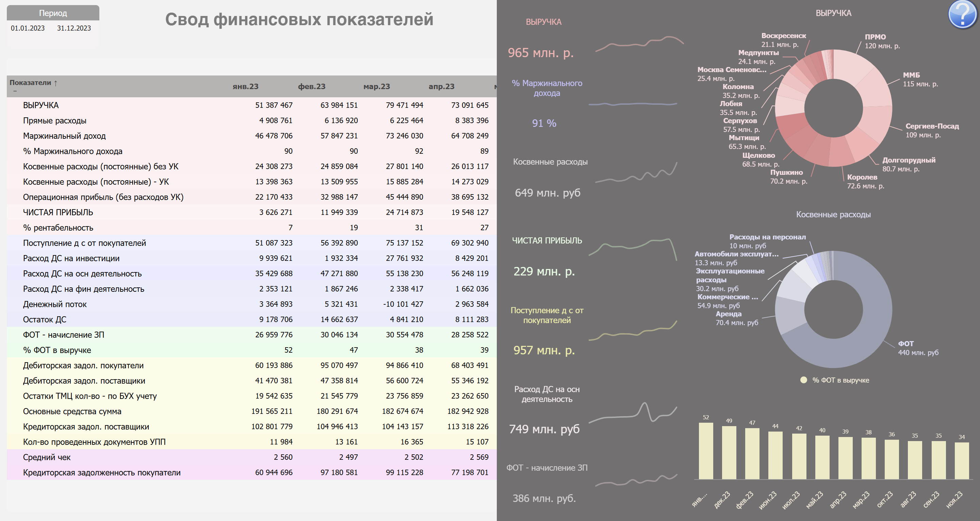The width and height of the screenshot is (980, 521).
Task: Select the Средний чек row label
Action: (47, 457)
